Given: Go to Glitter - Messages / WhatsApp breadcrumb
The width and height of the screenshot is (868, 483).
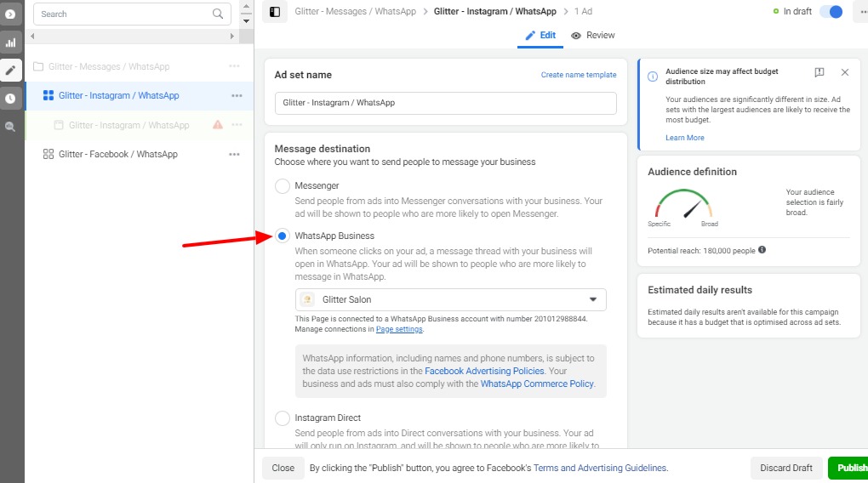Looking at the screenshot, I should coord(356,12).
